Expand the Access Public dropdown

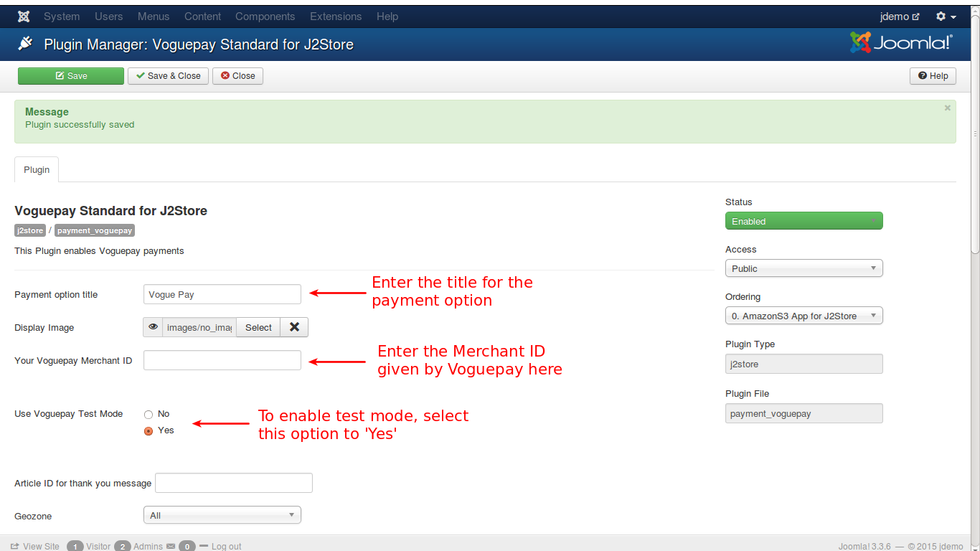coord(804,269)
